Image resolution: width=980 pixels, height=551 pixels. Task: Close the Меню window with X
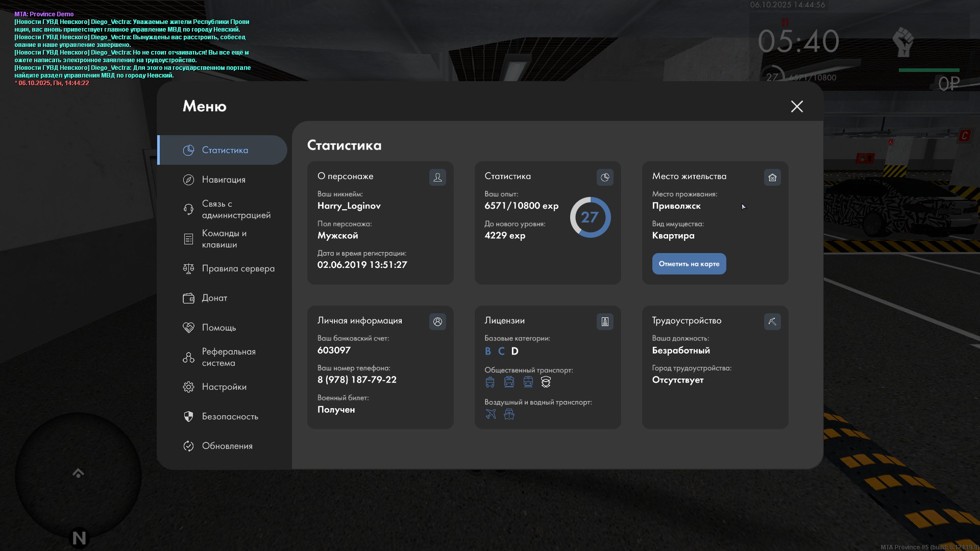[x=797, y=106]
